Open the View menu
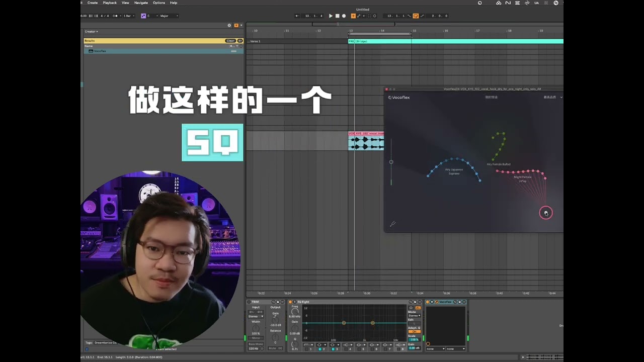644x362 pixels. (x=125, y=3)
